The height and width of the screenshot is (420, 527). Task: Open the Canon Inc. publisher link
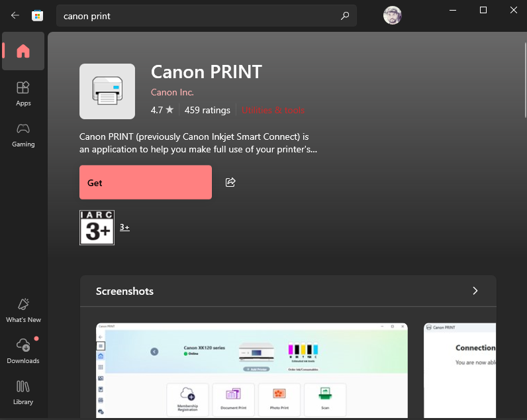172,92
